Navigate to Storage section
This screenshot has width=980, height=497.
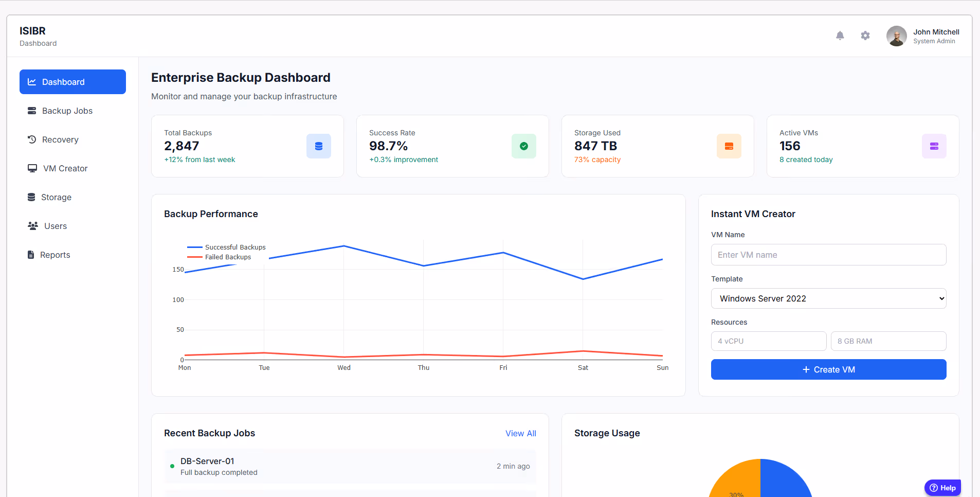click(72, 197)
